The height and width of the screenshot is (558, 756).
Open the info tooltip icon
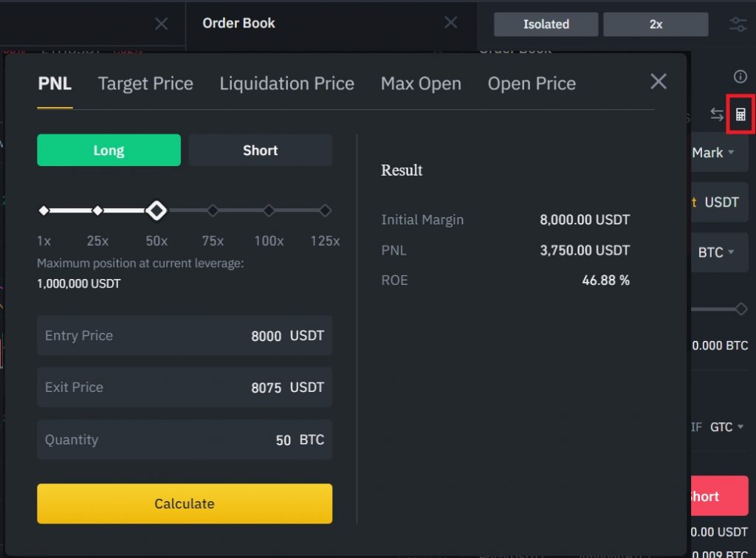[x=740, y=76]
